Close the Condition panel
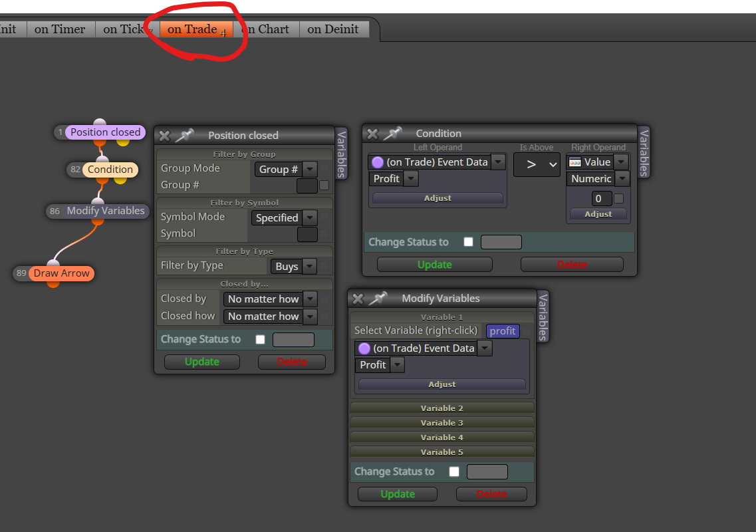The image size is (756, 532). point(372,134)
